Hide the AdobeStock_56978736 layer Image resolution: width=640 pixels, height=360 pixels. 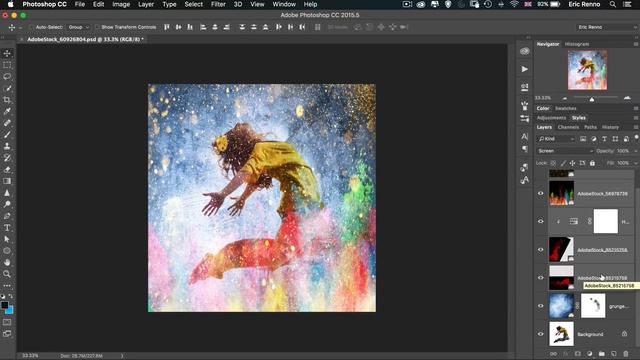(x=541, y=193)
